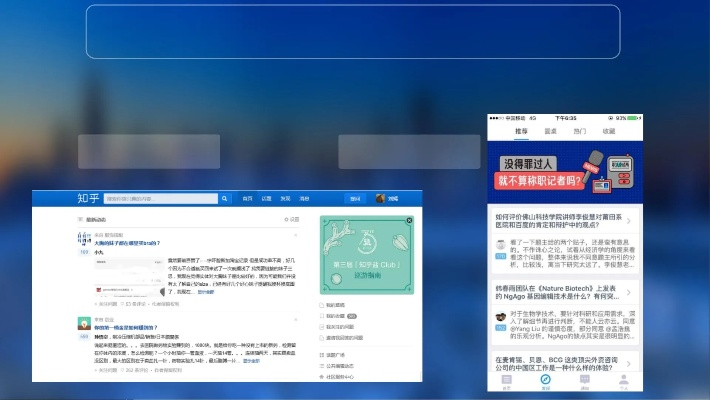Tap the home feed icon in mobile bottom bar

506,381
